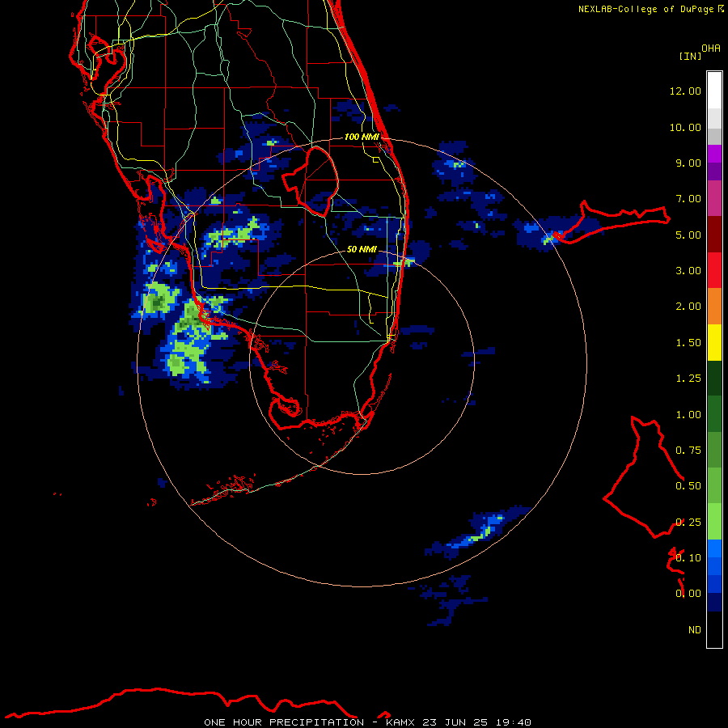Click the 5.00 legend value
Viewport: 728px width, 728px height.
688,235
